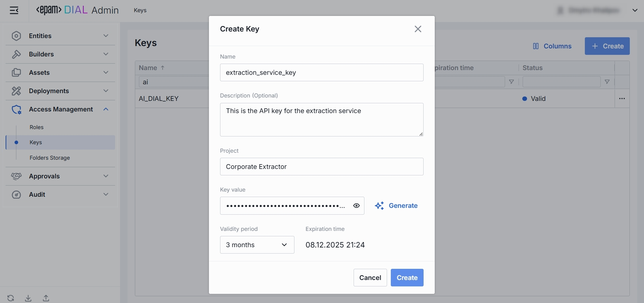This screenshot has height=303, width=644.
Task: Click the Expiration time filter icon
Action: (x=511, y=82)
